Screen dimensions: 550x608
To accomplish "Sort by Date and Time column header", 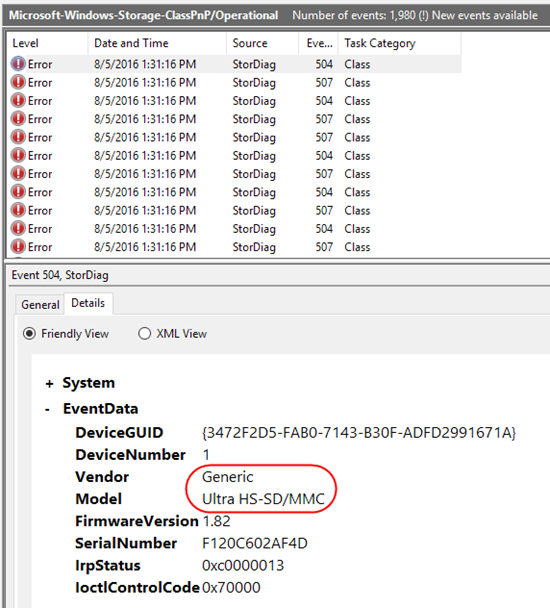I will click(x=157, y=43).
